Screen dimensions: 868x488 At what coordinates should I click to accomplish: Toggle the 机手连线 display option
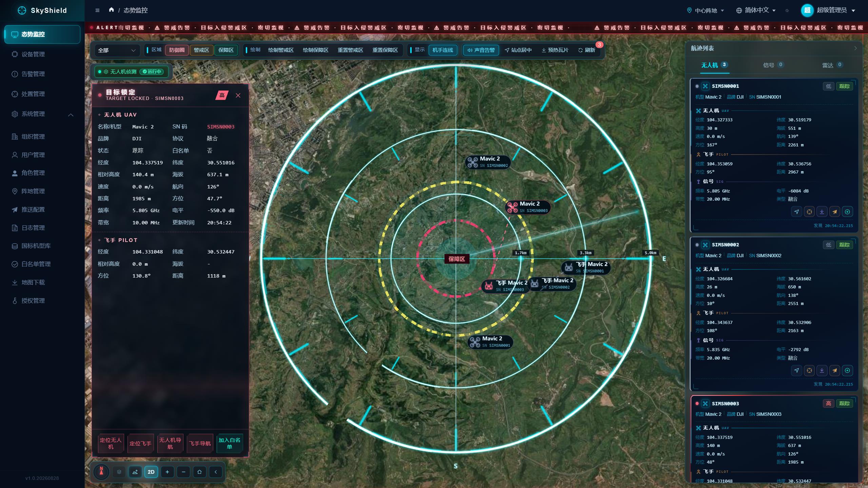pyautogui.click(x=442, y=50)
